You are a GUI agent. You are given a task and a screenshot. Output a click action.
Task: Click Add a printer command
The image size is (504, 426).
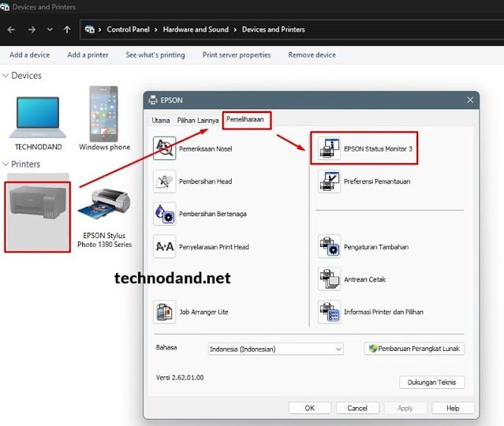[88, 55]
